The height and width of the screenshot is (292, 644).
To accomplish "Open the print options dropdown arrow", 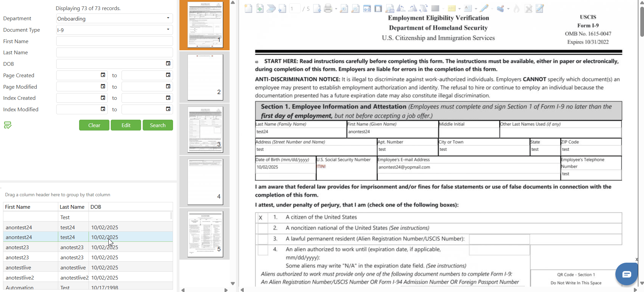I will coord(336,9).
